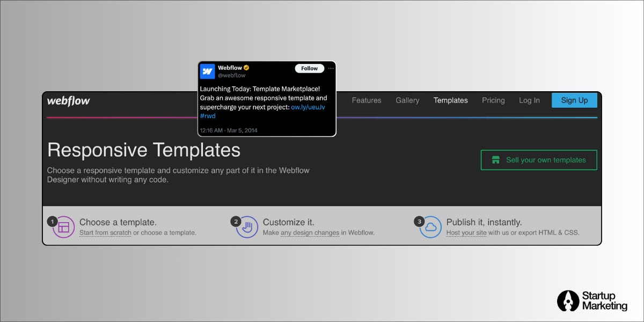Select the Templates nav item
Image resolution: width=644 pixels, height=322 pixels.
coord(451,100)
